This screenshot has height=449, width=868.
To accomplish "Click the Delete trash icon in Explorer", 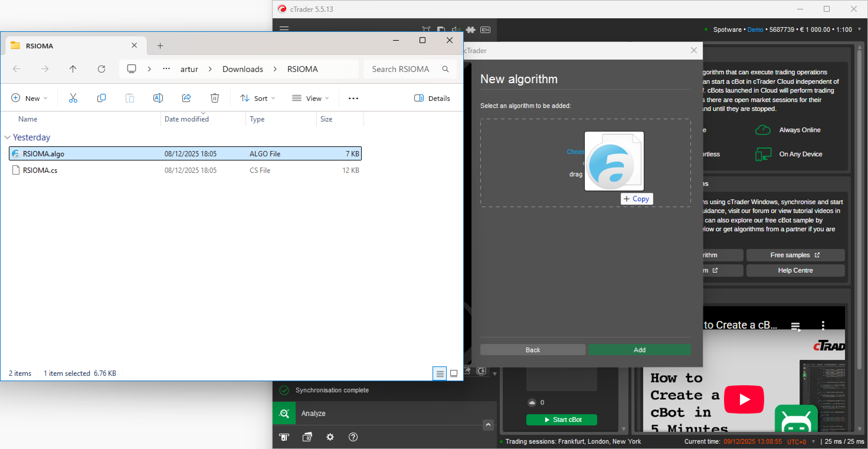I will pos(215,98).
